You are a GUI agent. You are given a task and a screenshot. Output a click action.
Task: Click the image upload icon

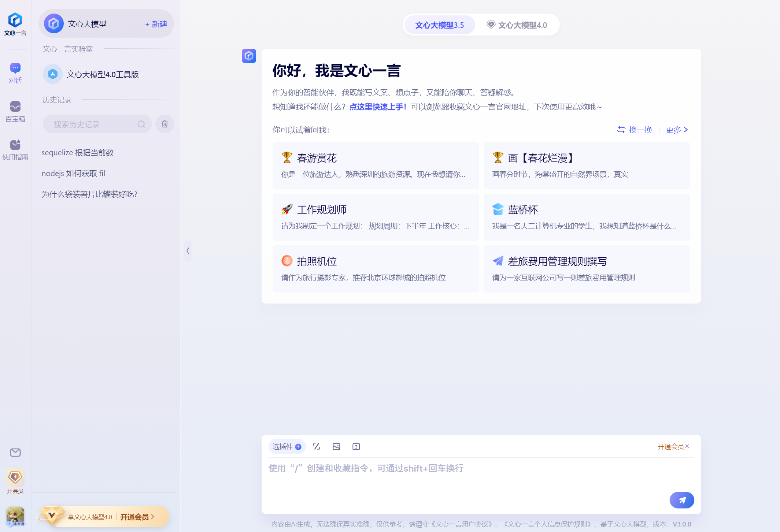pyautogui.click(x=336, y=446)
